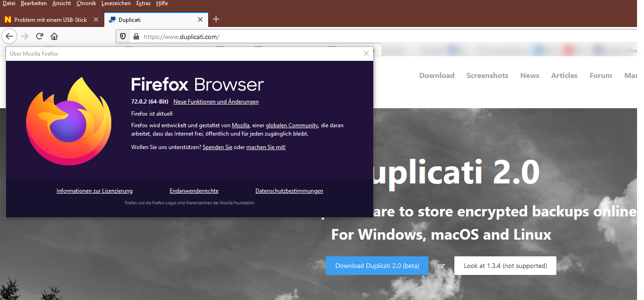Go back using the back arrow button
644x300 pixels.
click(9, 36)
